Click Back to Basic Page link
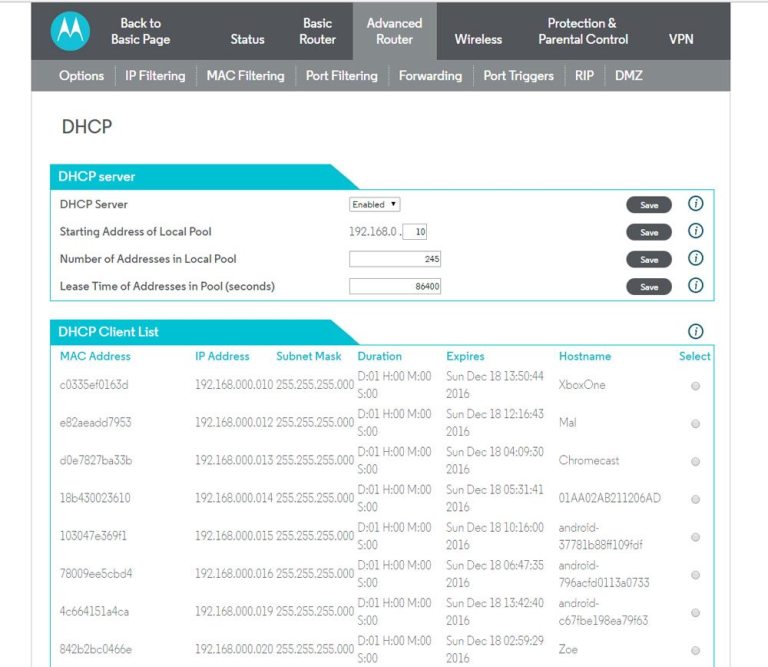This screenshot has height=667, width=768. click(x=140, y=31)
